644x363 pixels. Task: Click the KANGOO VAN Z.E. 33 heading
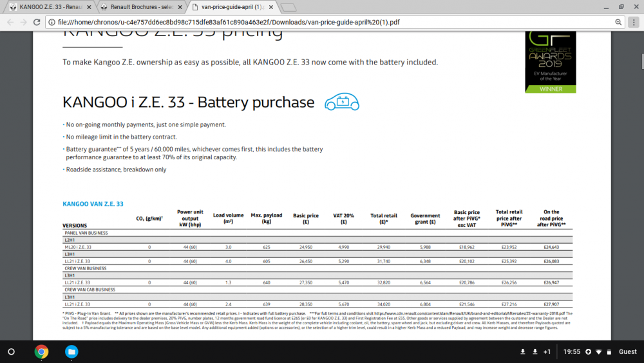pos(93,204)
